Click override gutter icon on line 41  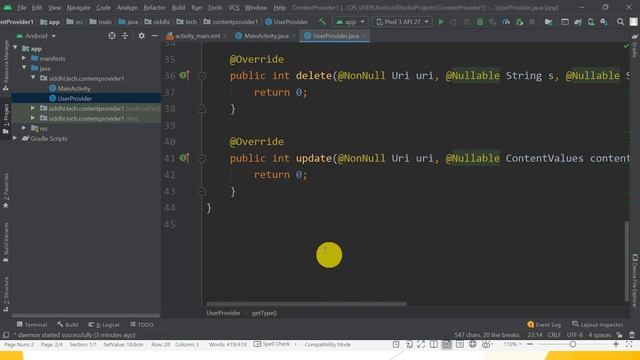184,158
